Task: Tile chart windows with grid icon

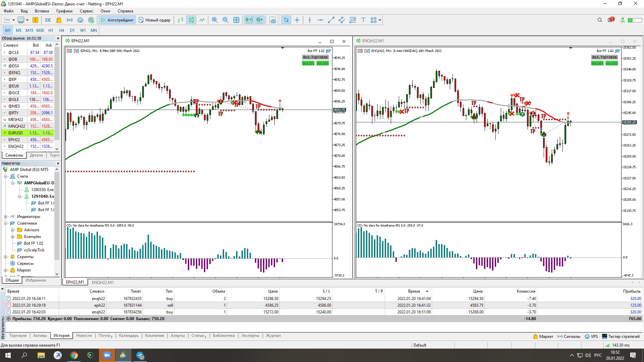Action: tap(236, 20)
